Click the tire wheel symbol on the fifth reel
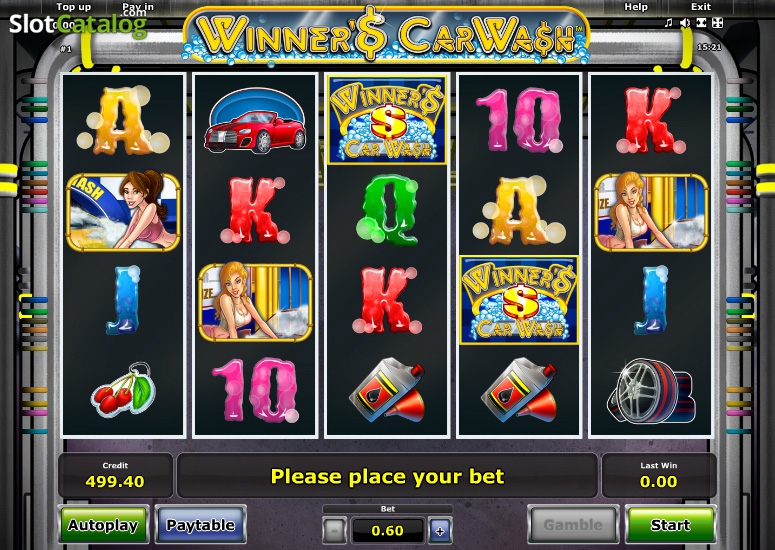The image size is (775, 550). [650, 391]
